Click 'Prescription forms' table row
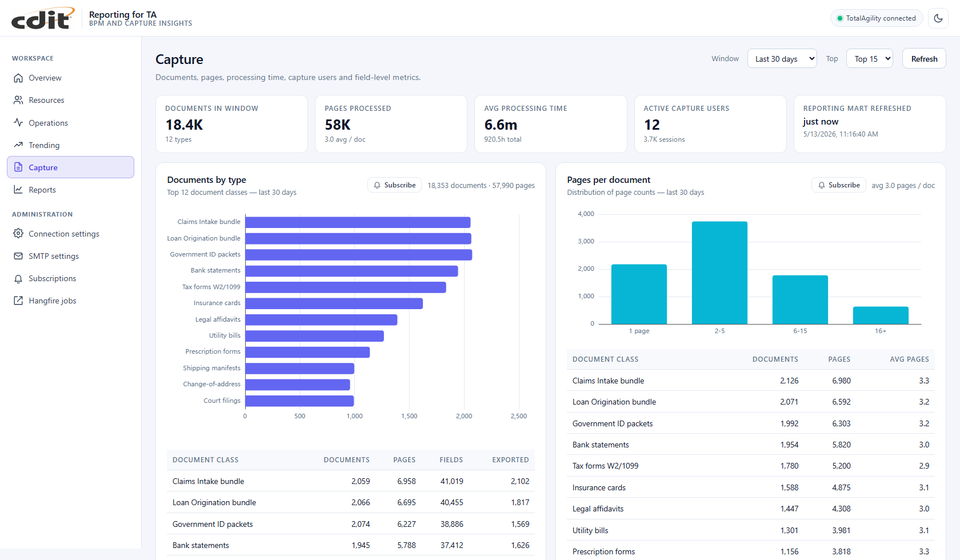960x560 pixels. (x=751, y=551)
